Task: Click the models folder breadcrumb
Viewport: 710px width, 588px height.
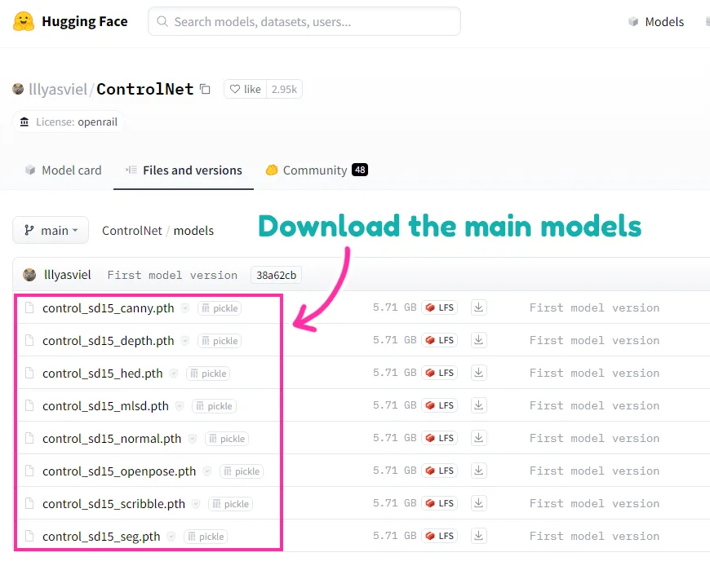Action: (193, 231)
